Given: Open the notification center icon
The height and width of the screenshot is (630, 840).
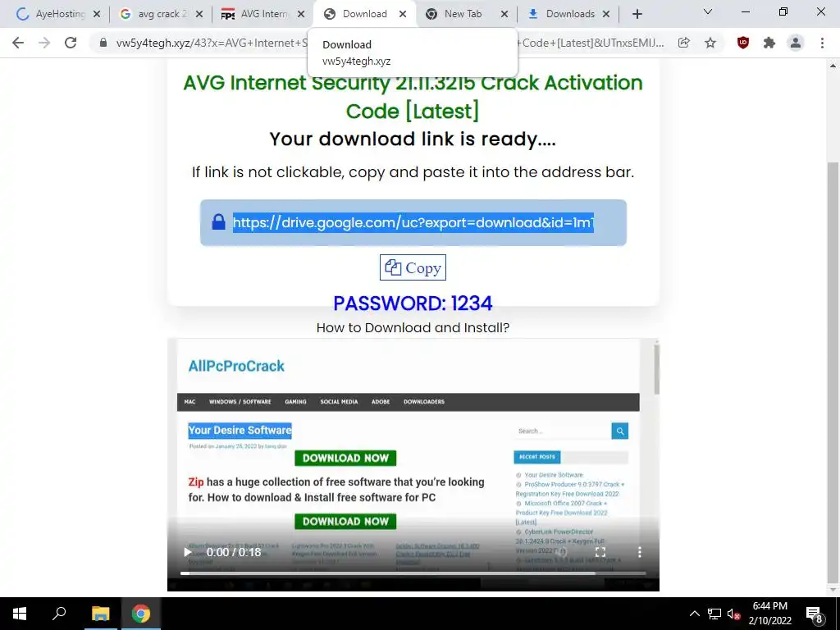Looking at the screenshot, I should pyautogui.click(x=814, y=614).
